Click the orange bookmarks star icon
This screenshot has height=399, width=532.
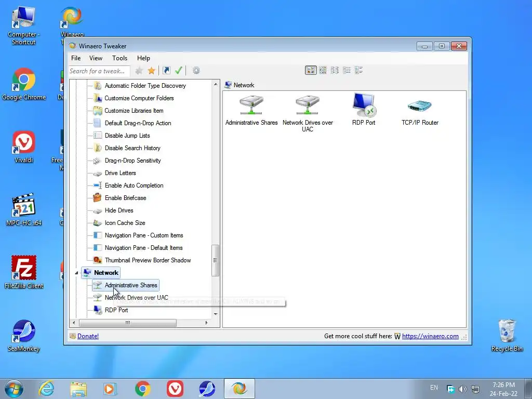pos(151,71)
